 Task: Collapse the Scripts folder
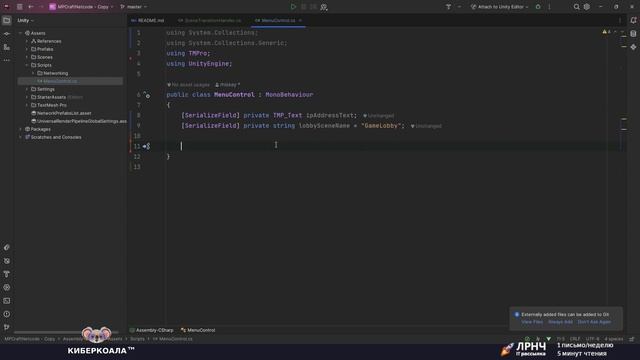[x=27, y=65]
